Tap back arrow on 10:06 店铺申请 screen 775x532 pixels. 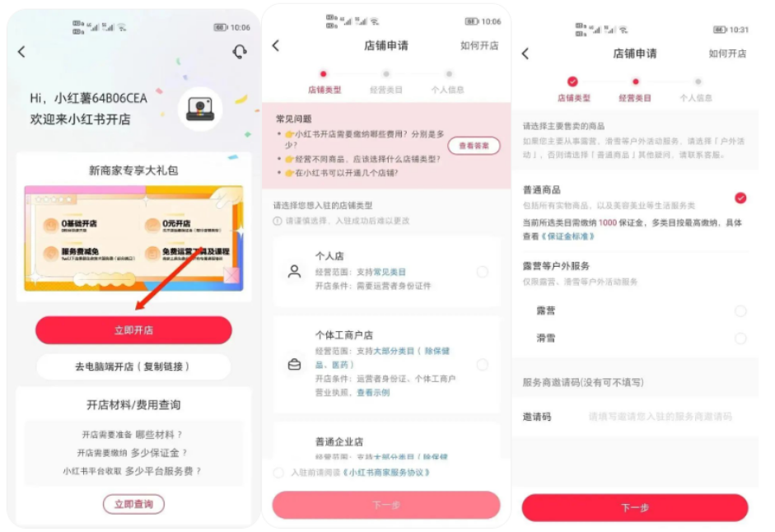[276, 45]
